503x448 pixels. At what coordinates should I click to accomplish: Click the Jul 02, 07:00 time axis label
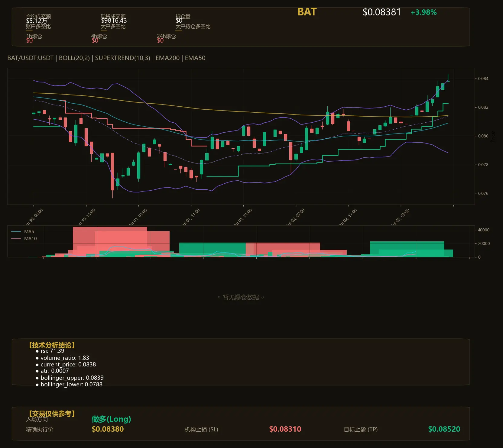click(x=295, y=217)
